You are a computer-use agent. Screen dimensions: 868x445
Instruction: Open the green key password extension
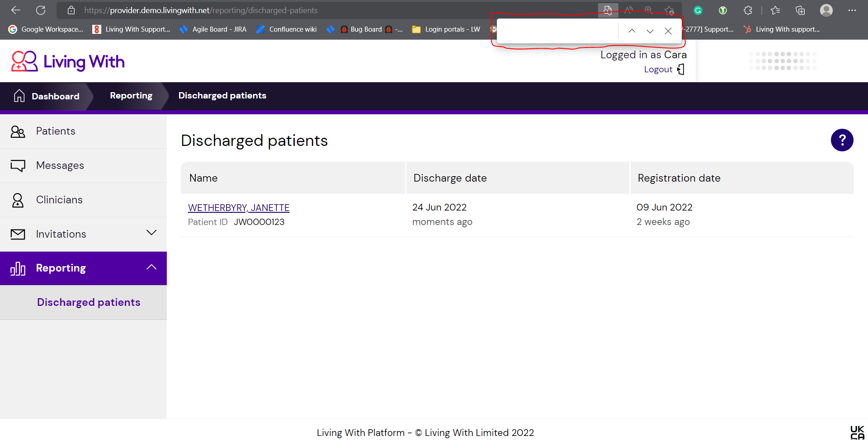(723, 10)
